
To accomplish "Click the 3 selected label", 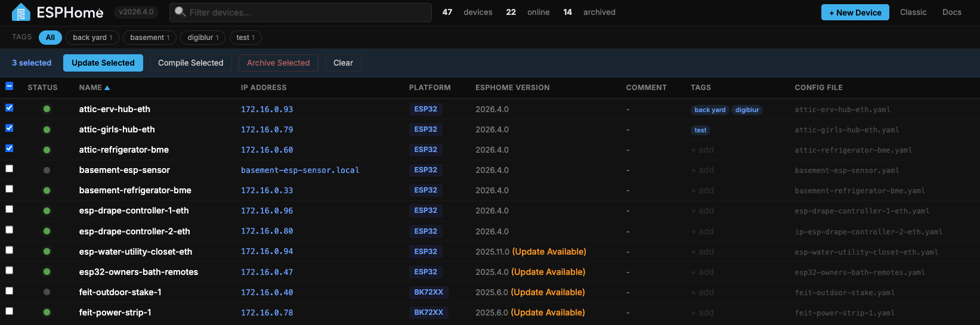I will [x=32, y=63].
